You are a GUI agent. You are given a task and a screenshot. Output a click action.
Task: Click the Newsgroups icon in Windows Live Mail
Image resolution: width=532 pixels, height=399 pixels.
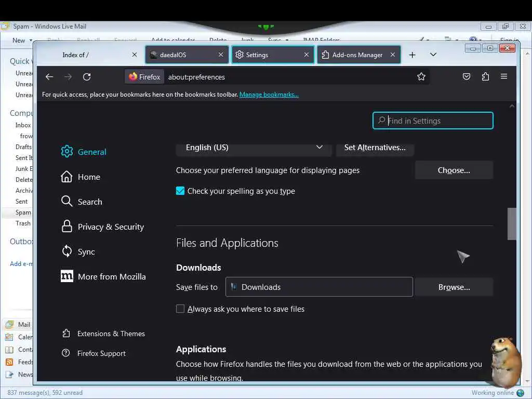pos(9,375)
